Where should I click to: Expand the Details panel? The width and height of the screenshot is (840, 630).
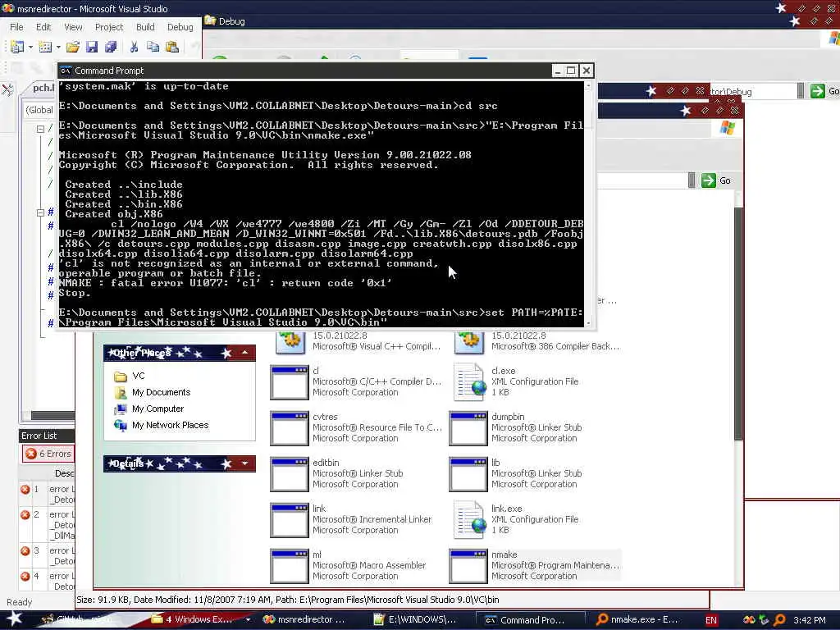pyautogui.click(x=244, y=463)
